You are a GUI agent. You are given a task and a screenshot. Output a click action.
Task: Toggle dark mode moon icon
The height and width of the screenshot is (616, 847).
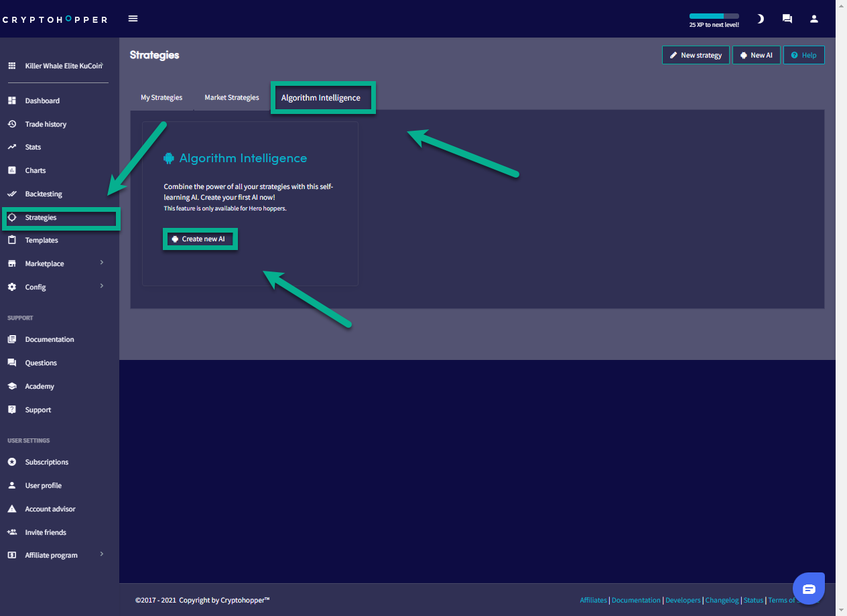(x=760, y=19)
